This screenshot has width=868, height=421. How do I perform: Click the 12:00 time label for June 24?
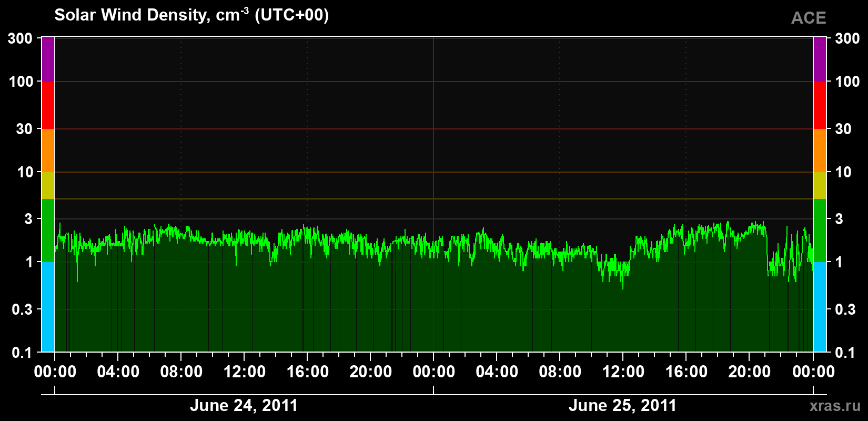pos(244,372)
